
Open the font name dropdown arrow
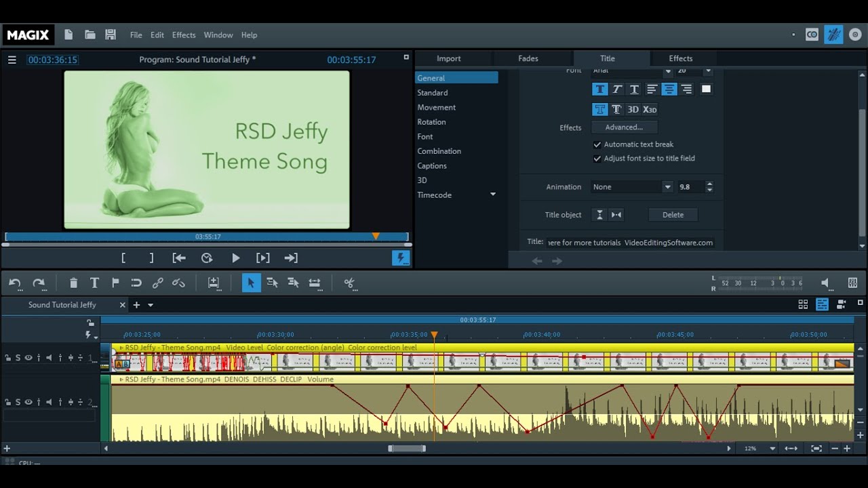coord(668,70)
